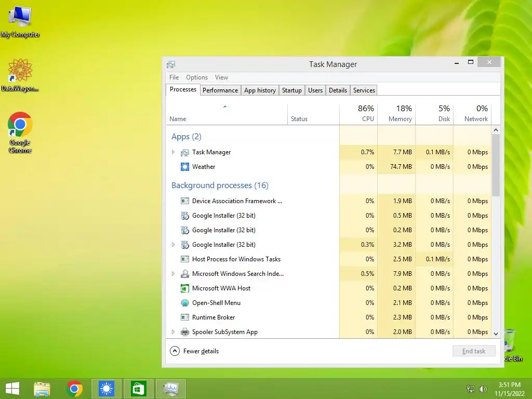Click the Task Manager title bar icon

coord(171,64)
